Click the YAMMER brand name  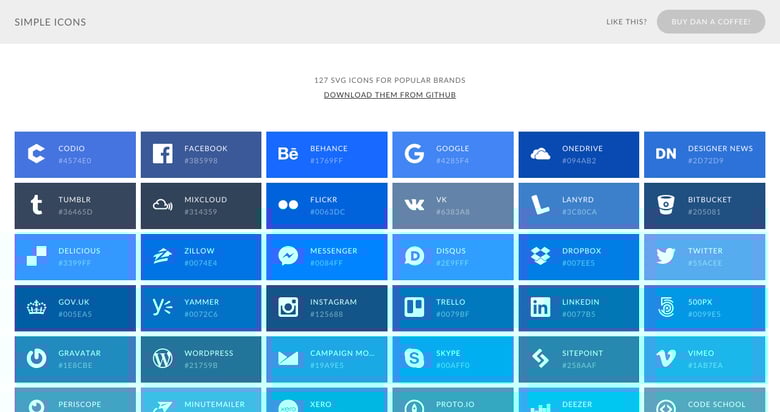pyautogui.click(x=201, y=302)
